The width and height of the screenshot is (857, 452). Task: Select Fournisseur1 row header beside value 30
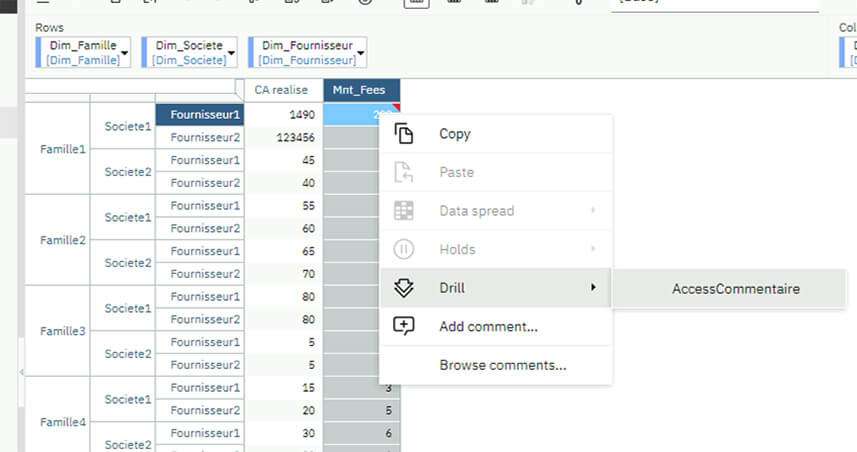[200, 433]
